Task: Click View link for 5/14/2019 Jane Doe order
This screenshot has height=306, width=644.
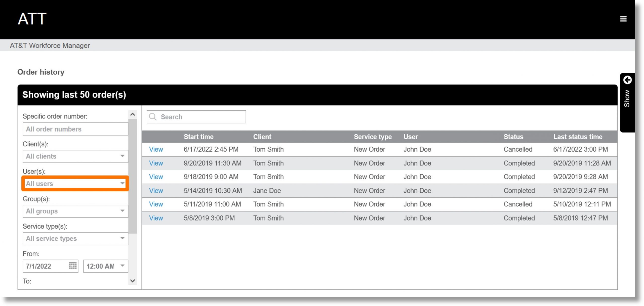Action: coord(155,190)
